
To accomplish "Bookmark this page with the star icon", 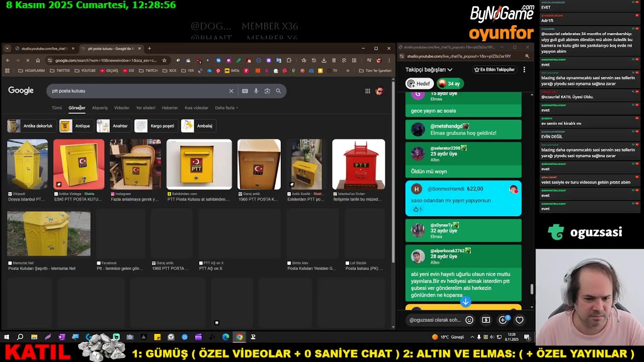I will click(164, 60).
